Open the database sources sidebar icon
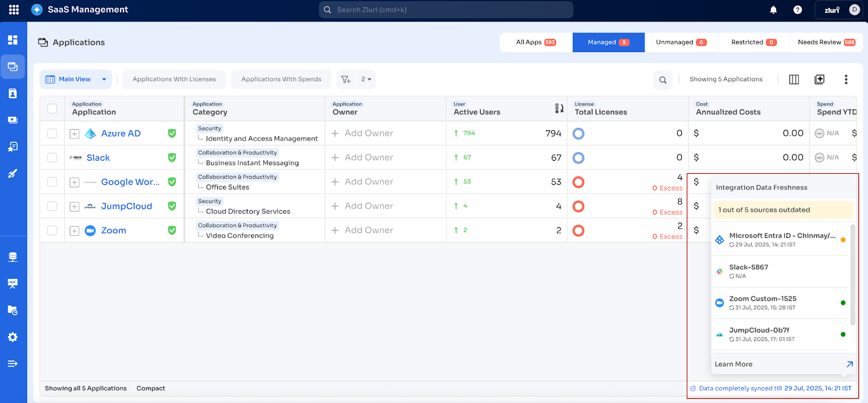This screenshot has width=868, height=403. coord(13,257)
